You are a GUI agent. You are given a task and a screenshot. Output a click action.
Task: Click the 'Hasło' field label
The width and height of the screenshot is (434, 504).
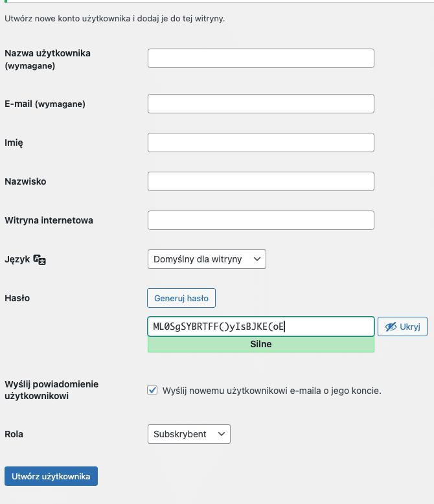pos(17,298)
